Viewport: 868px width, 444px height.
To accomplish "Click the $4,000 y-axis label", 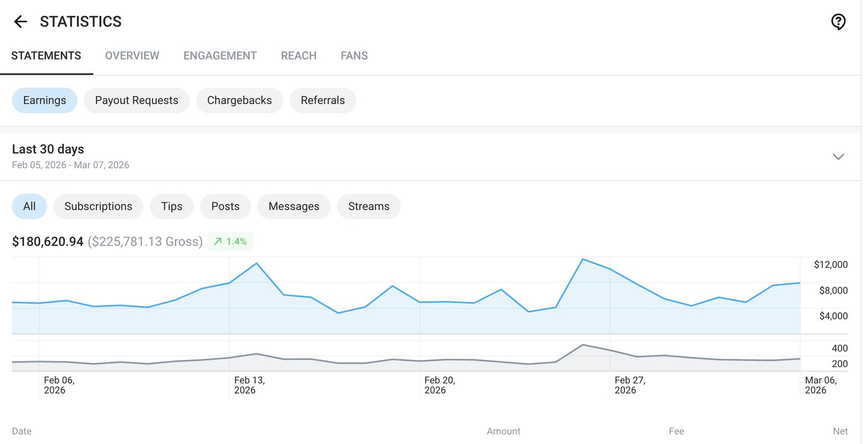I will pyautogui.click(x=833, y=316).
